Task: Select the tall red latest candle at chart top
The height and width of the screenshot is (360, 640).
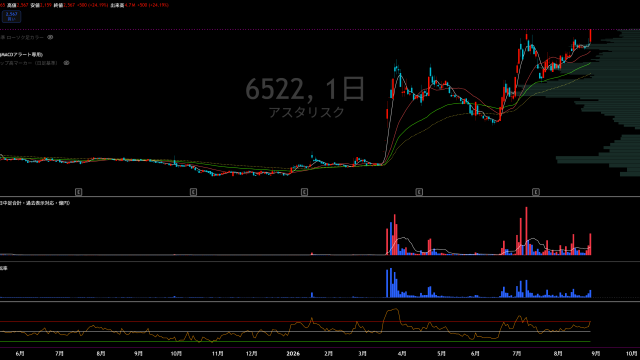Action: pyautogui.click(x=590, y=36)
